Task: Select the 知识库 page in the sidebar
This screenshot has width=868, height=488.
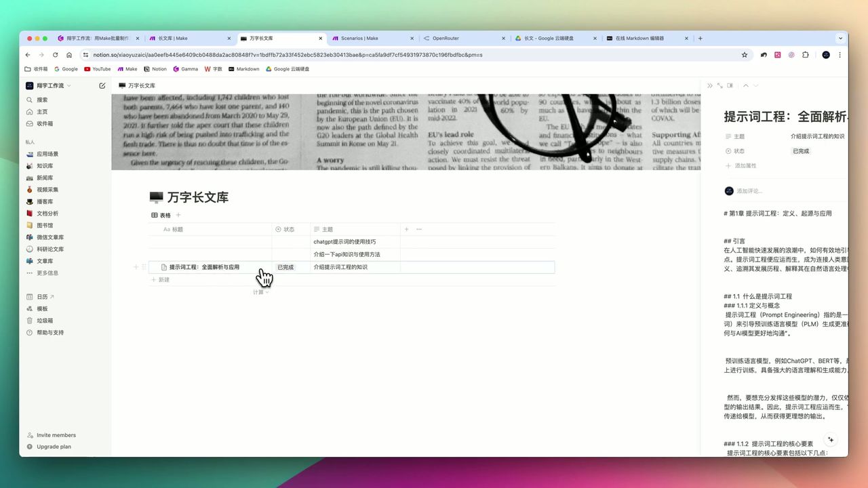Action: click(44, 165)
